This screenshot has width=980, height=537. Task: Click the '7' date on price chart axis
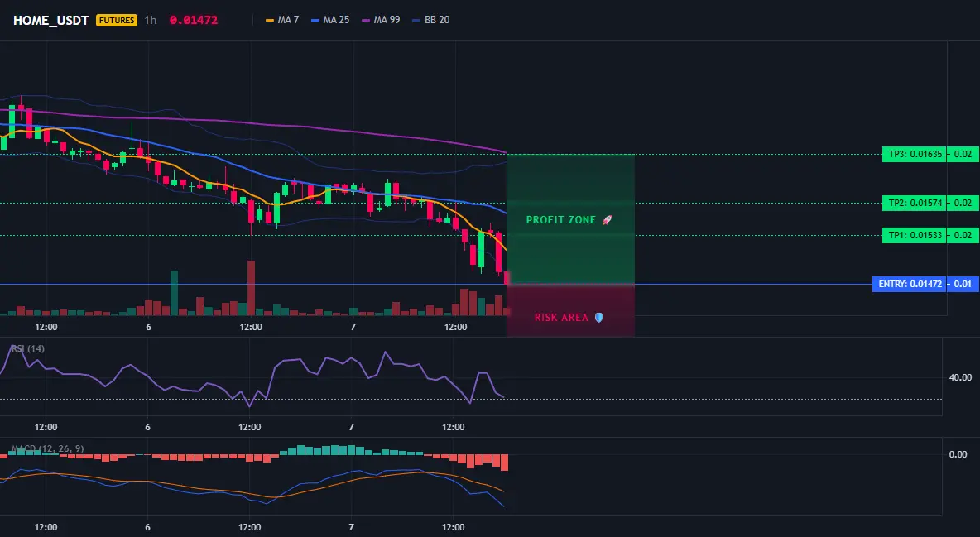click(x=353, y=327)
